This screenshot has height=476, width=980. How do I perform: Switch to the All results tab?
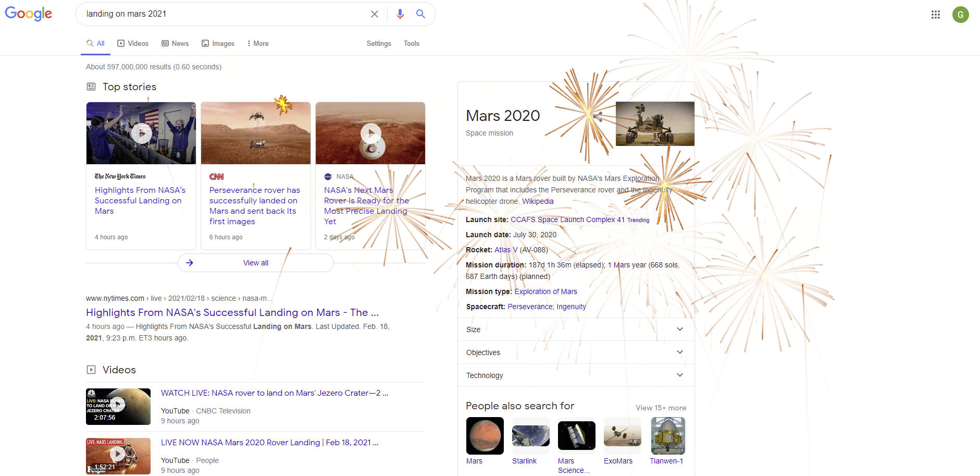[x=96, y=43]
